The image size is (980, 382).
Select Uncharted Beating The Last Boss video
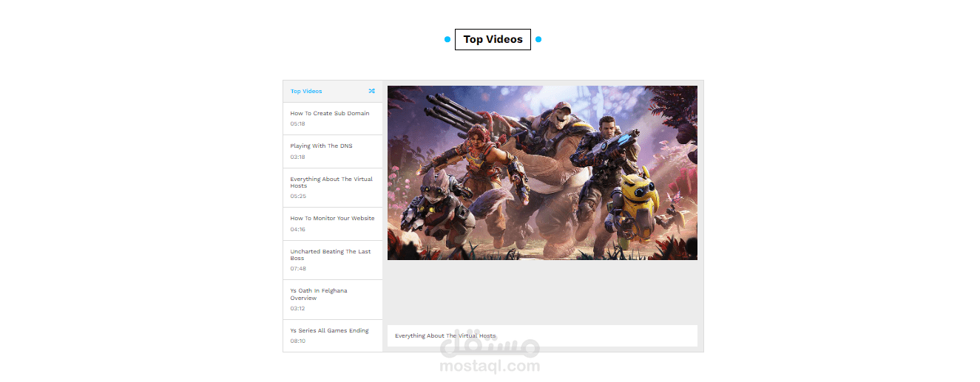[x=333, y=260]
